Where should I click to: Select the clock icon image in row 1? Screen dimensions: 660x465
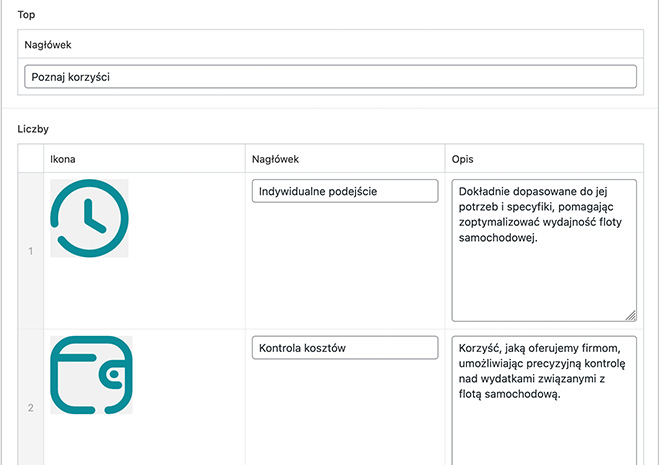pos(89,218)
